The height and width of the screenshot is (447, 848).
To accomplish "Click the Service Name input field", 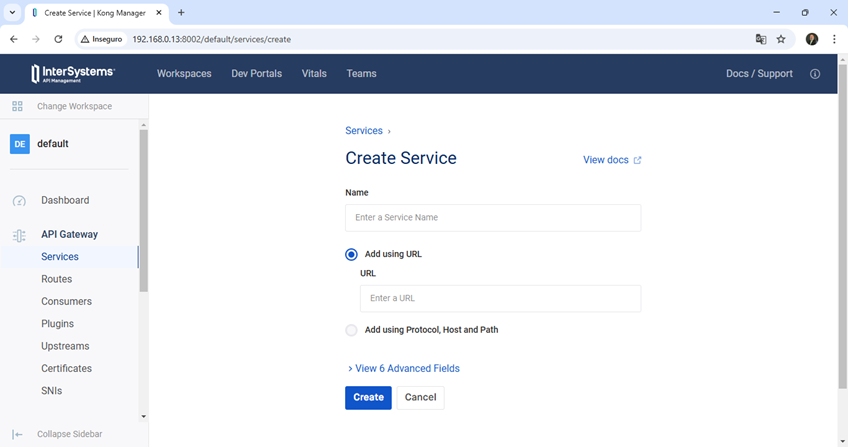I will pyautogui.click(x=492, y=218).
